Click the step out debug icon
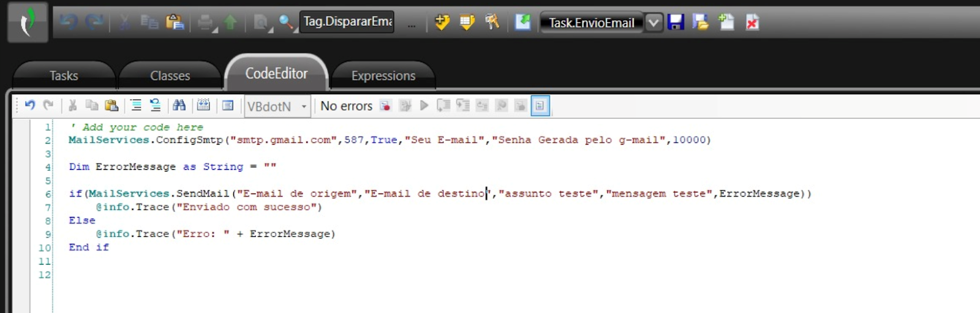The width and height of the screenshot is (980, 313). (482, 105)
